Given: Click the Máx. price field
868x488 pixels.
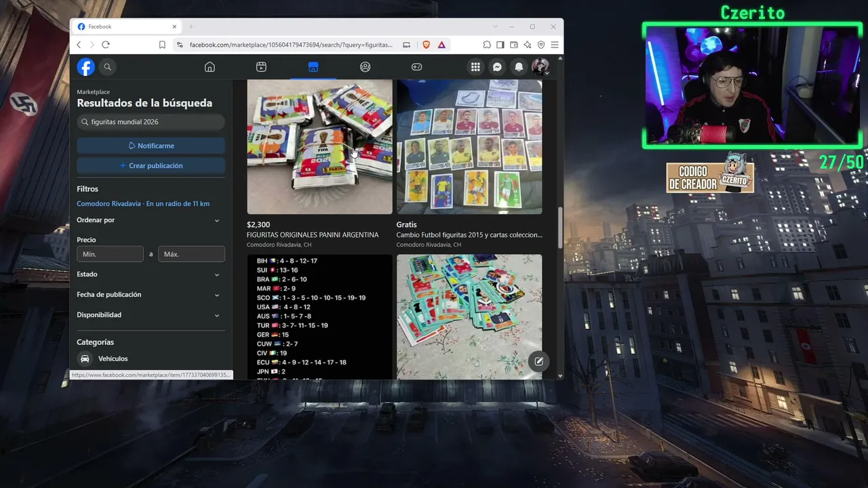Looking at the screenshot, I should 191,254.
